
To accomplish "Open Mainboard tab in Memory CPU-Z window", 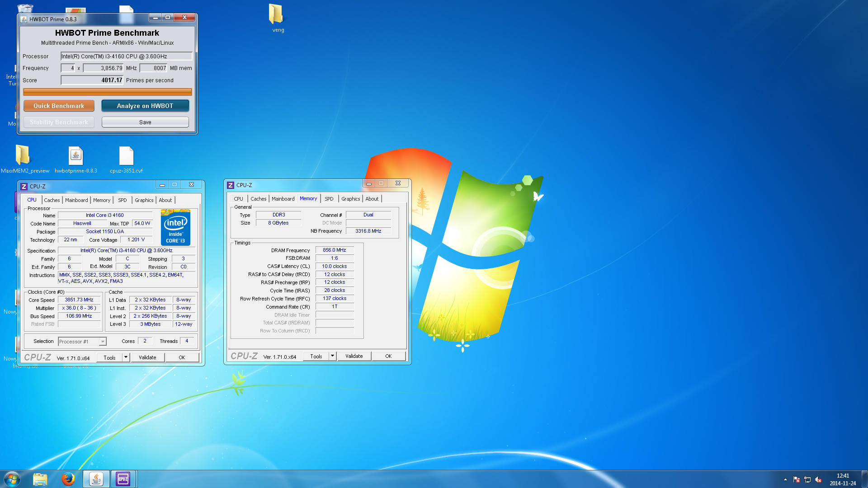I will [x=283, y=199].
